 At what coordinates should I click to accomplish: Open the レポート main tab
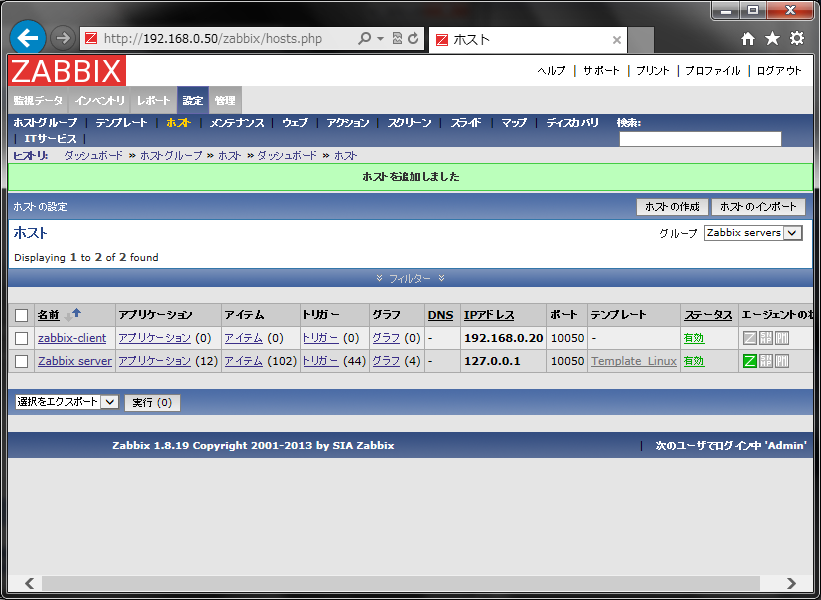click(x=154, y=101)
